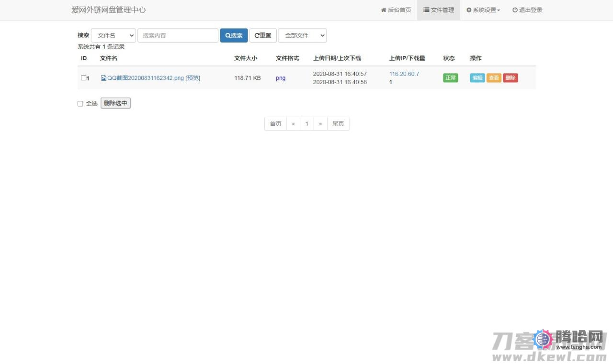Viewport: 613px width, 364px height.
Task: Click the 上传IP/下载量 column header
Action: tap(407, 58)
